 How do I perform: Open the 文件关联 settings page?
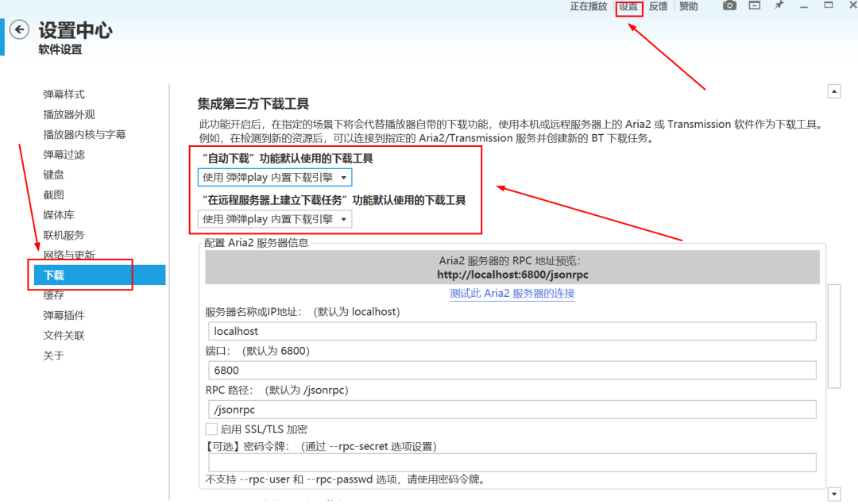click(x=62, y=335)
